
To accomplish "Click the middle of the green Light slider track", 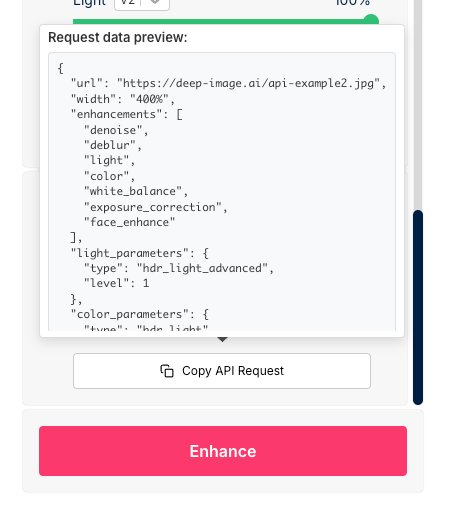I will (221, 22).
